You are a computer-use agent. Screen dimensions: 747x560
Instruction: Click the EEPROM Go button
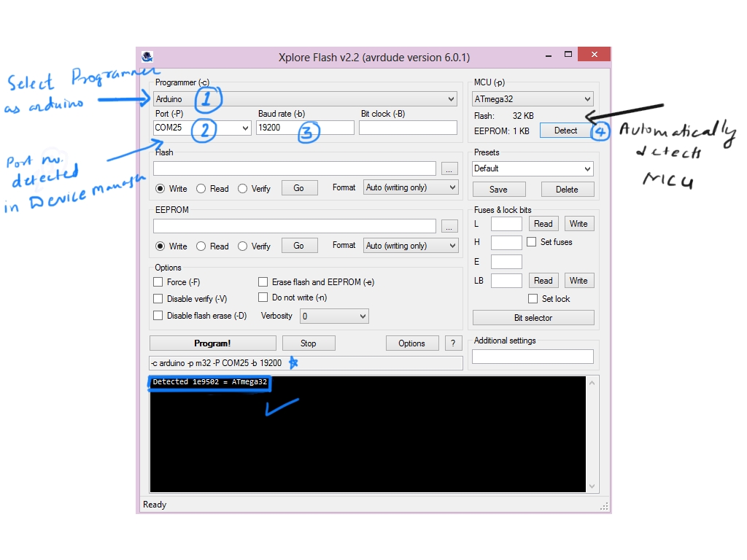(299, 246)
